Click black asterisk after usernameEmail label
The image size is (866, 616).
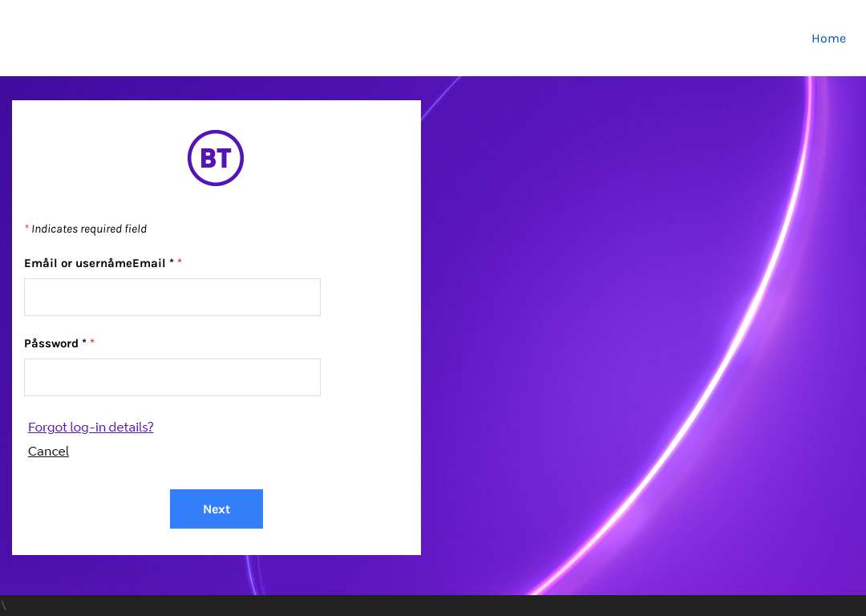click(x=172, y=261)
